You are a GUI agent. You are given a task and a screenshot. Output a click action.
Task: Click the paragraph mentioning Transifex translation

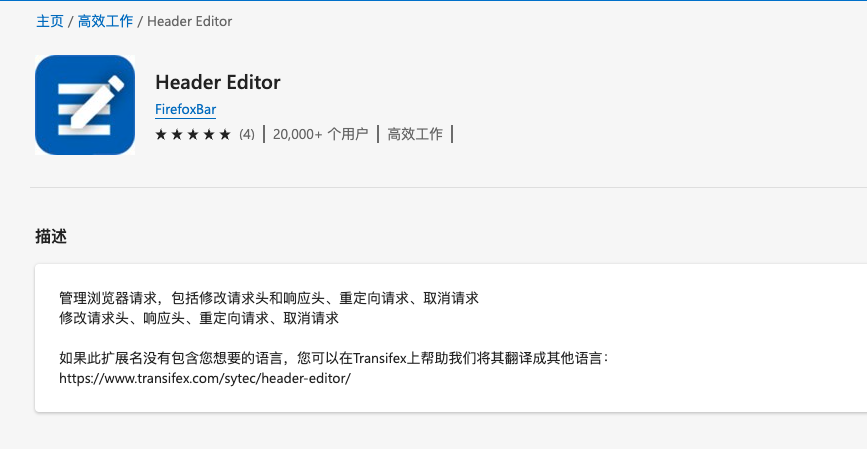pos(334,358)
